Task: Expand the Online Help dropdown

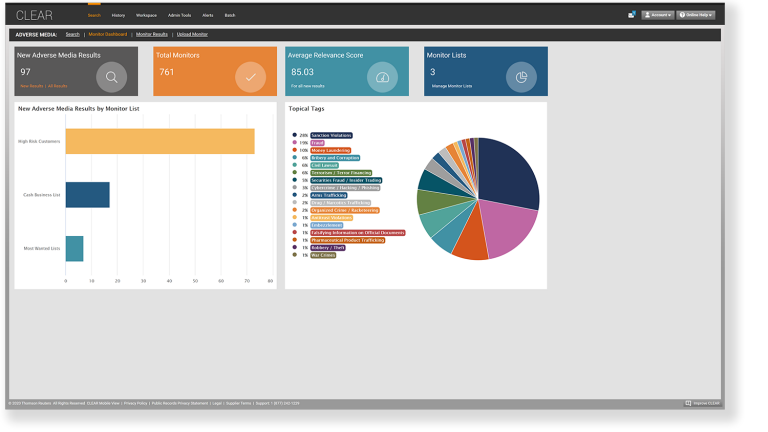Action: tap(695, 15)
